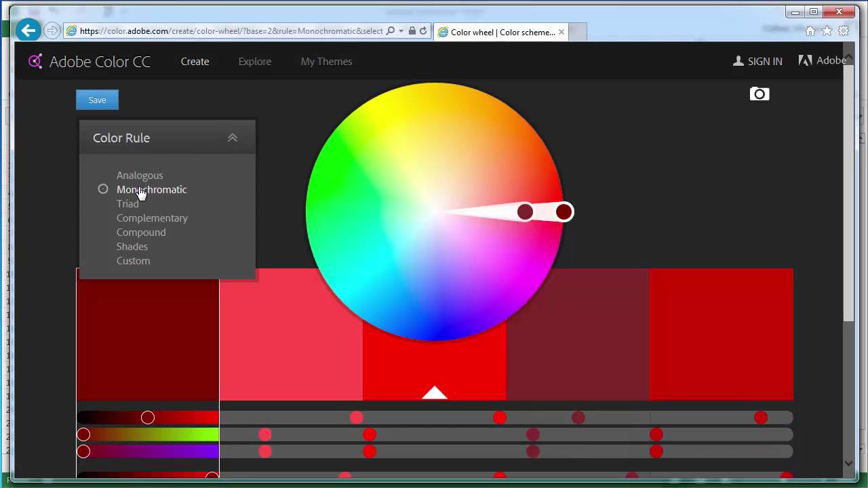Click the white base color triangle marker
The height and width of the screenshot is (488, 868).
tap(435, 392)
